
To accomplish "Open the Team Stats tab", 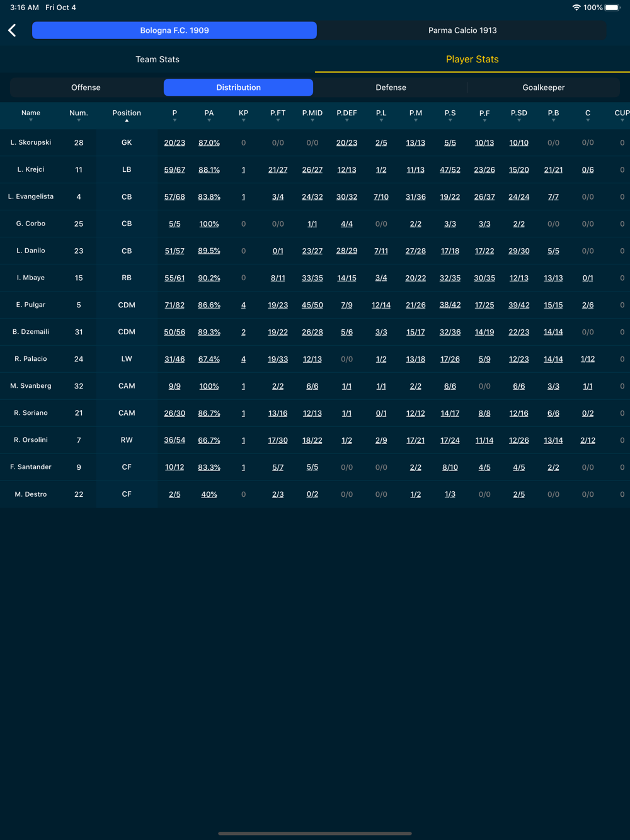I will pos(157,59).
